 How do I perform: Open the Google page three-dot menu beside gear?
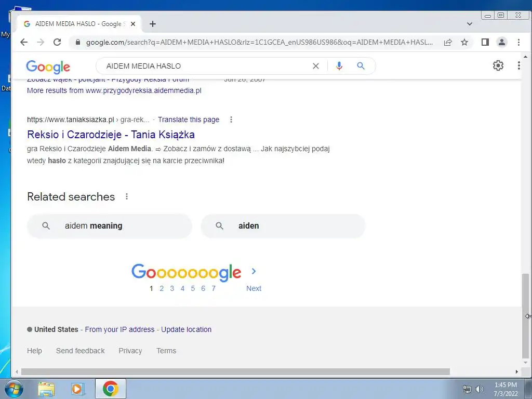pos(519,65)
